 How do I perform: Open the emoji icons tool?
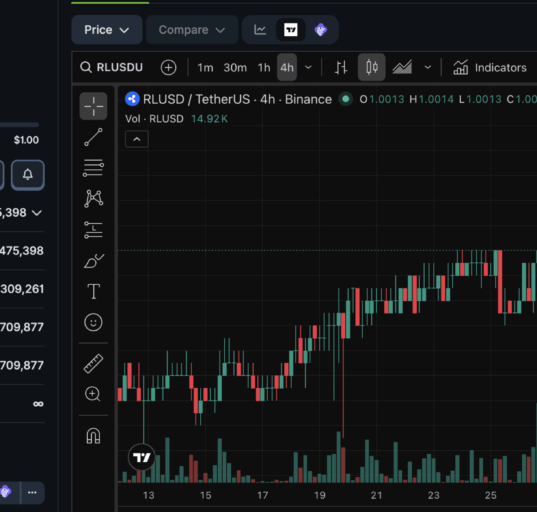pyautogui.click(x=93, y=322)
